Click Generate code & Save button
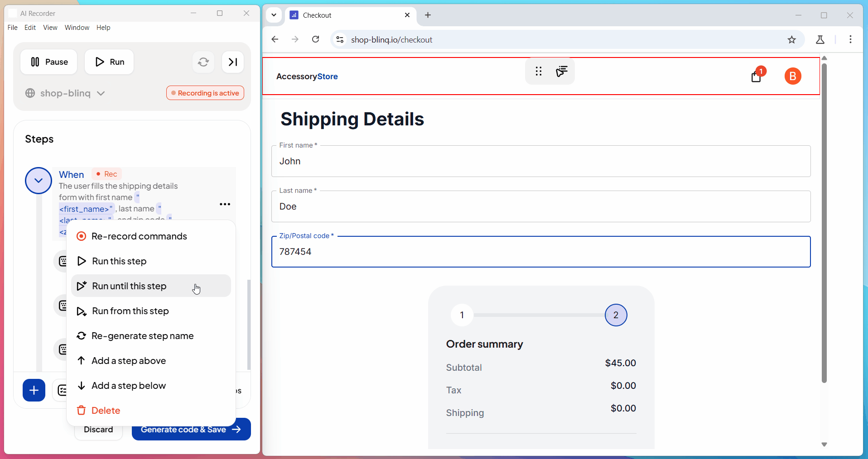 (191, 430)
